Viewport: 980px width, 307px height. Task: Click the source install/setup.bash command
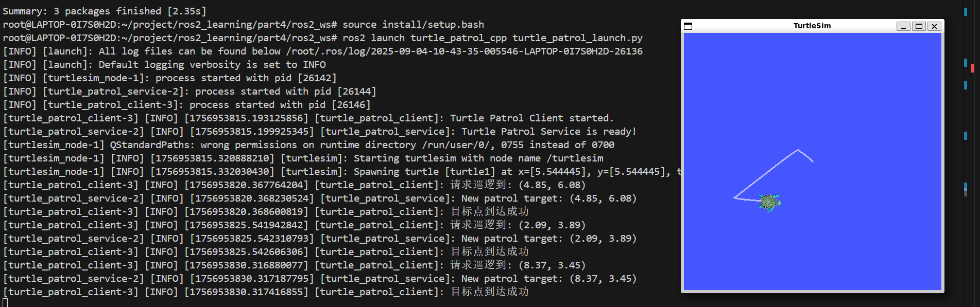tap(413, 25)
